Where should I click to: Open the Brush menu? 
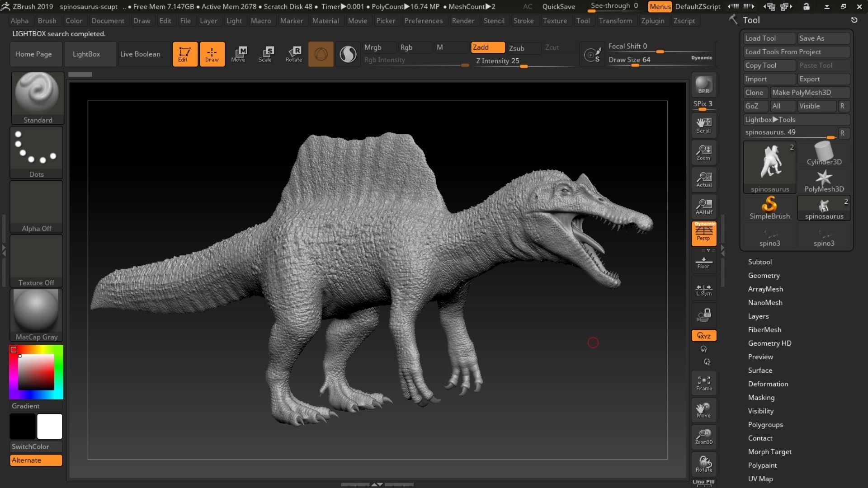47,21
